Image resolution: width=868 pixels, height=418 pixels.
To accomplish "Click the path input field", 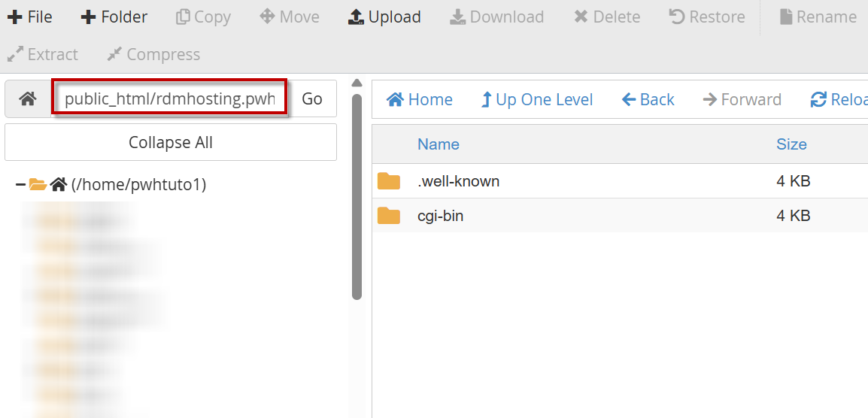I will [x=169, y=99].
